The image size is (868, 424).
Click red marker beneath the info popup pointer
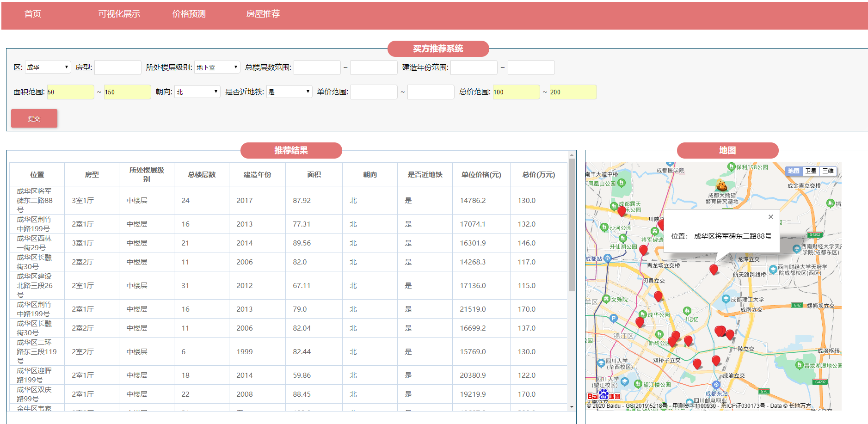714,270
